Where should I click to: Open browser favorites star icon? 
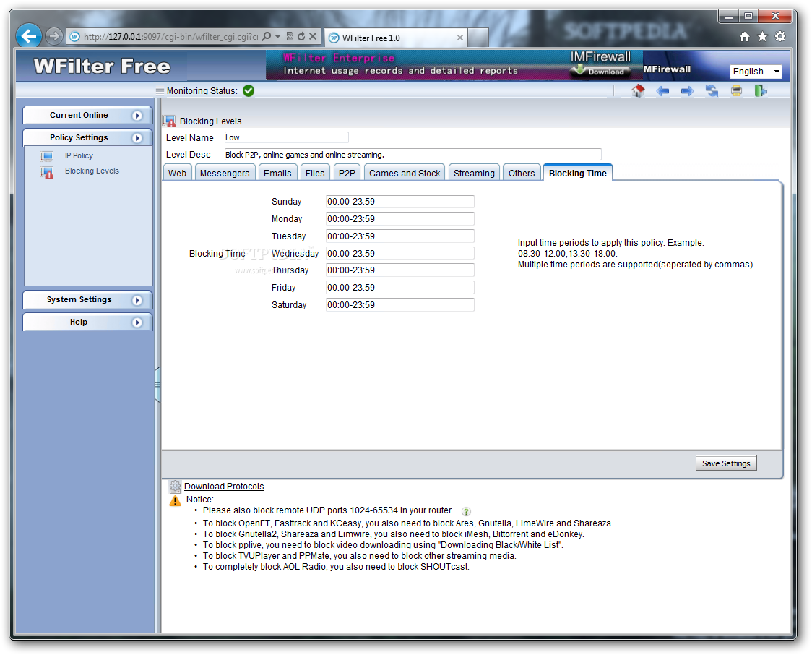point(762,36)
